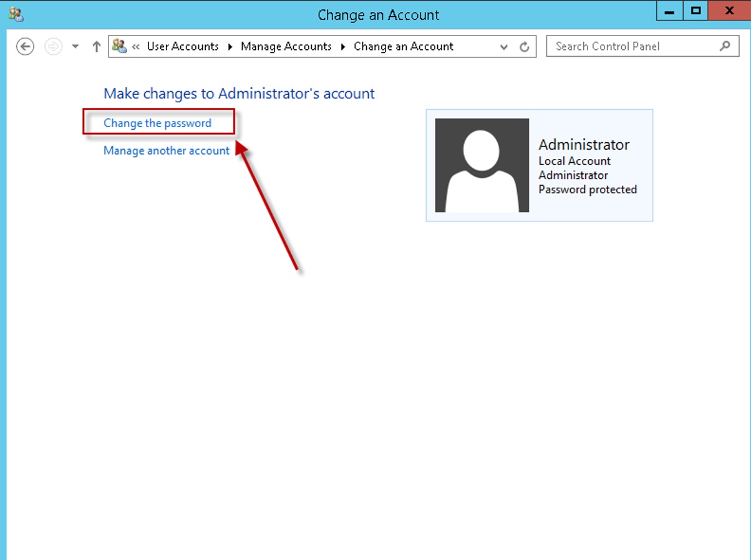The image size is (751, 560).
Task: Open Change the password link
Action: 158,123
